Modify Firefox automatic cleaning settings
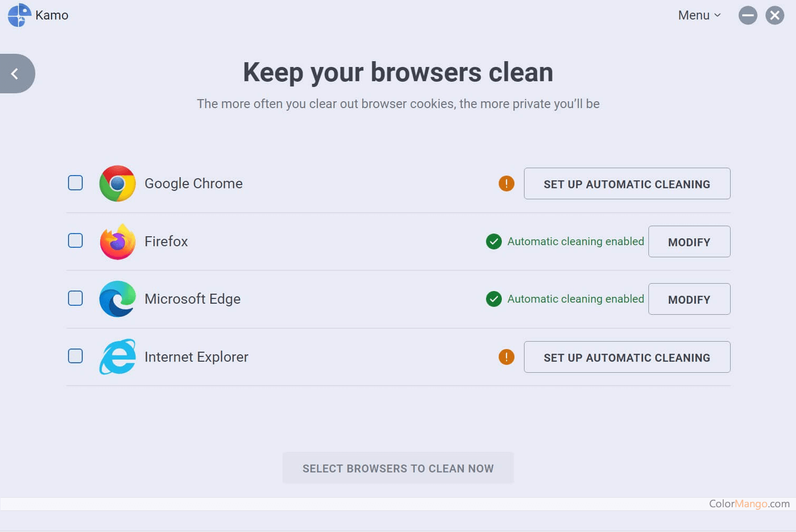 (689, 242)
